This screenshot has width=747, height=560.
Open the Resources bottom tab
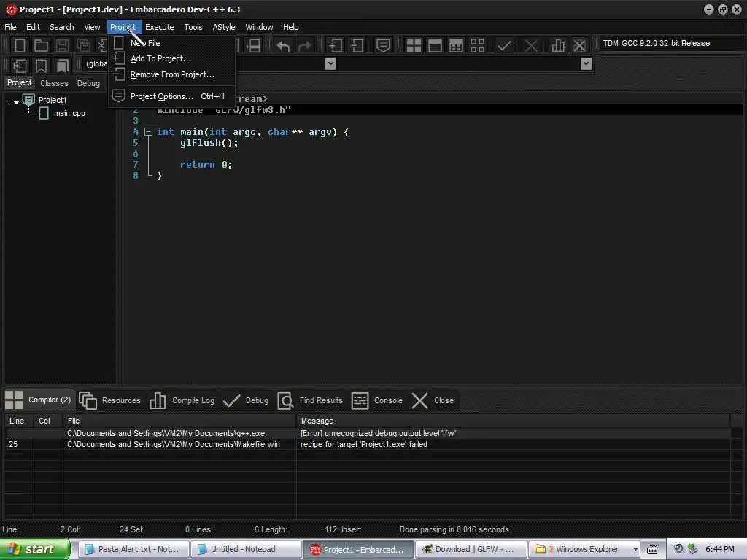tap(110, 400)
